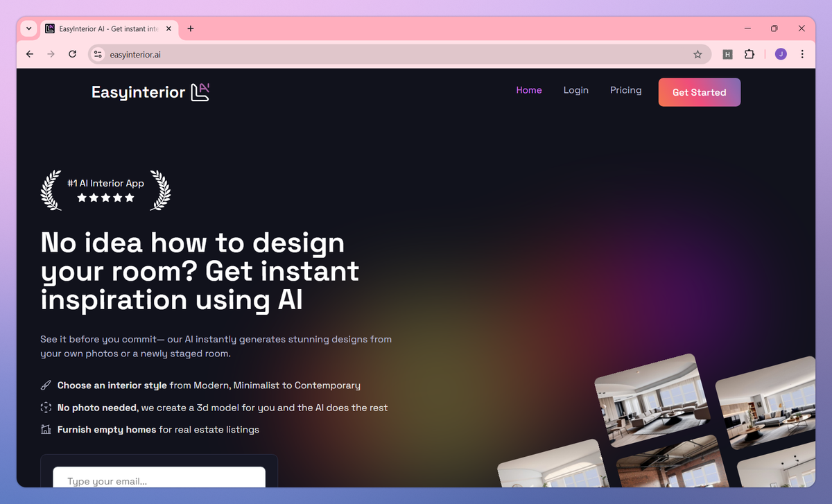This screenshot has height=504, width=832.
Task: Click the browser forward arrow
Action: click(x=51, y=54)
